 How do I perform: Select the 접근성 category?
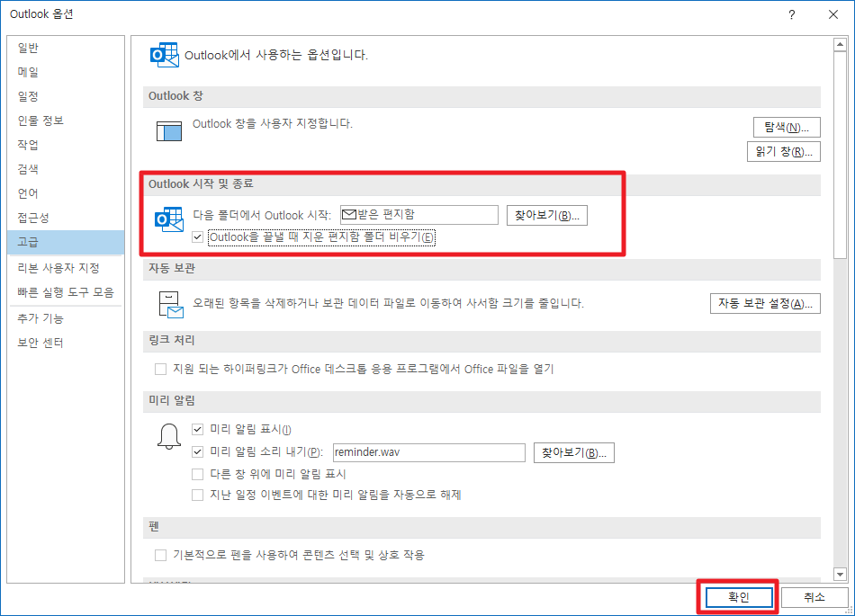pos(66,218)
